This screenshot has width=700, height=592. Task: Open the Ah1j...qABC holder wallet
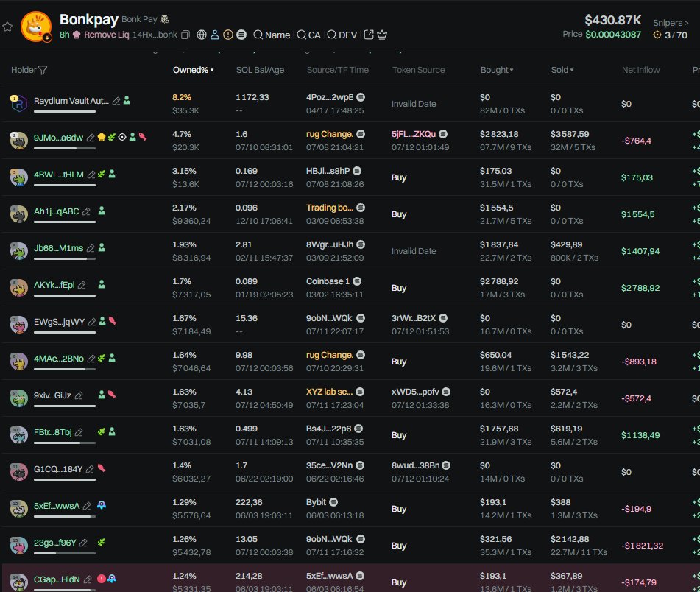(x=56, y=211)
